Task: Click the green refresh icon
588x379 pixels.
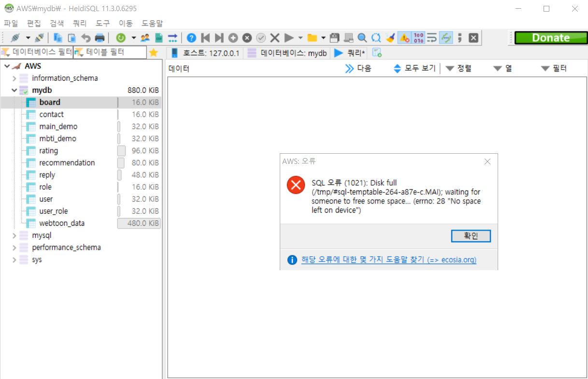Action: coord(121,38)
